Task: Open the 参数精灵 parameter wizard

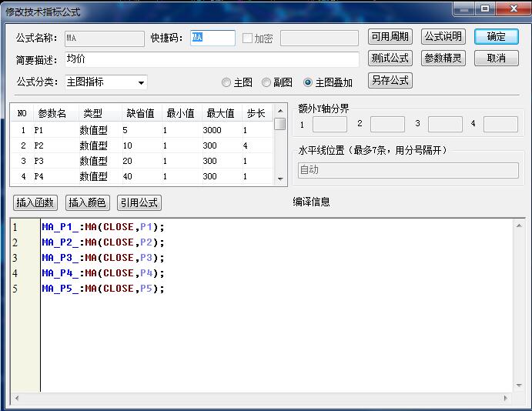Action: (443, 58)
